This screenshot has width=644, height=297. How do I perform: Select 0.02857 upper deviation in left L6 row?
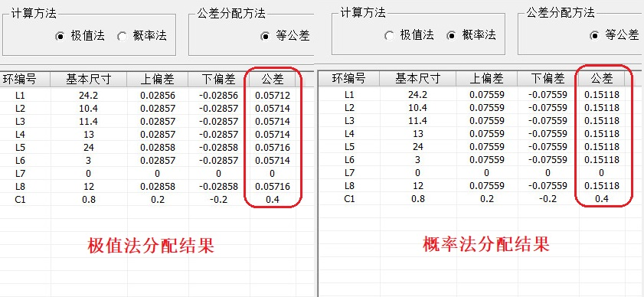point(157,161)
